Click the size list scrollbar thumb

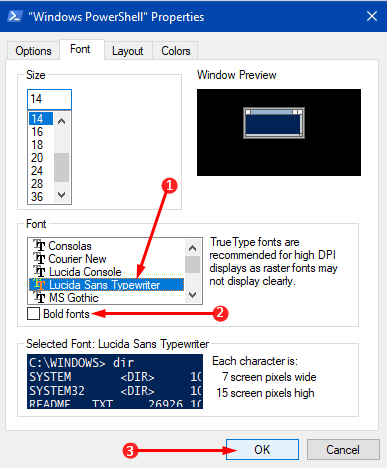pos(62,167)
